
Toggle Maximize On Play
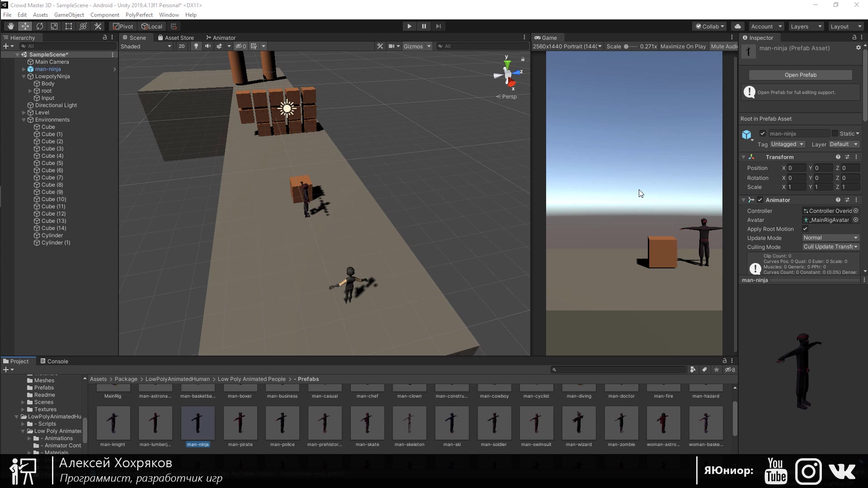(683, 46)
